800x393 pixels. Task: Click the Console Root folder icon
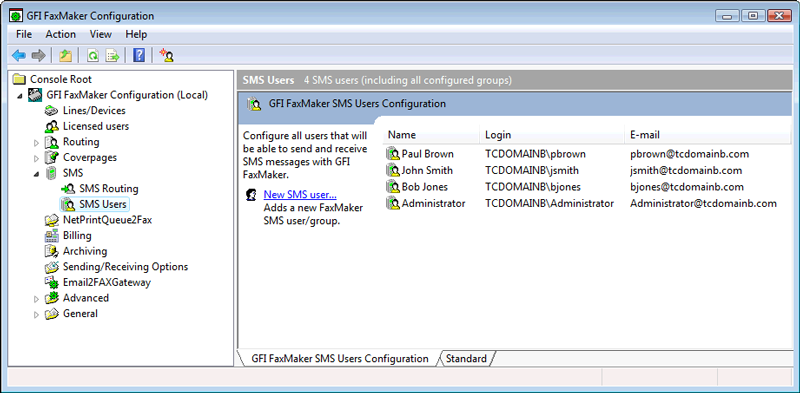19,79
